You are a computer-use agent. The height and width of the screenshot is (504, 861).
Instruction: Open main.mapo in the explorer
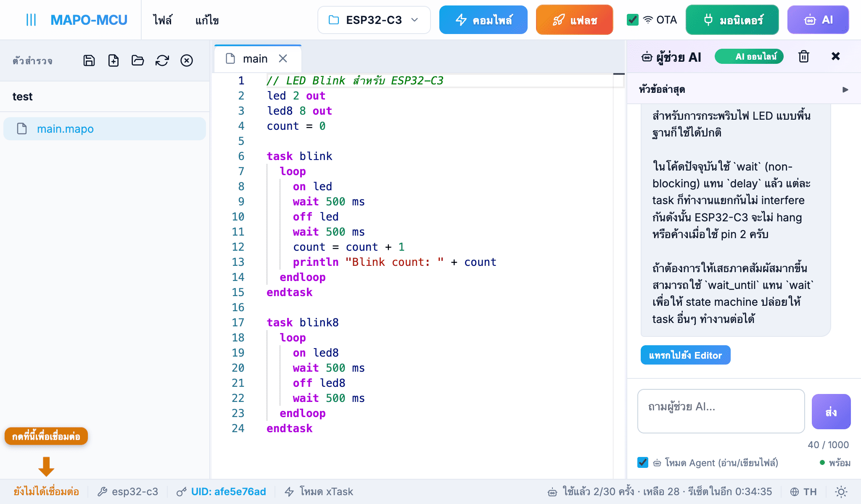(105, 129)
